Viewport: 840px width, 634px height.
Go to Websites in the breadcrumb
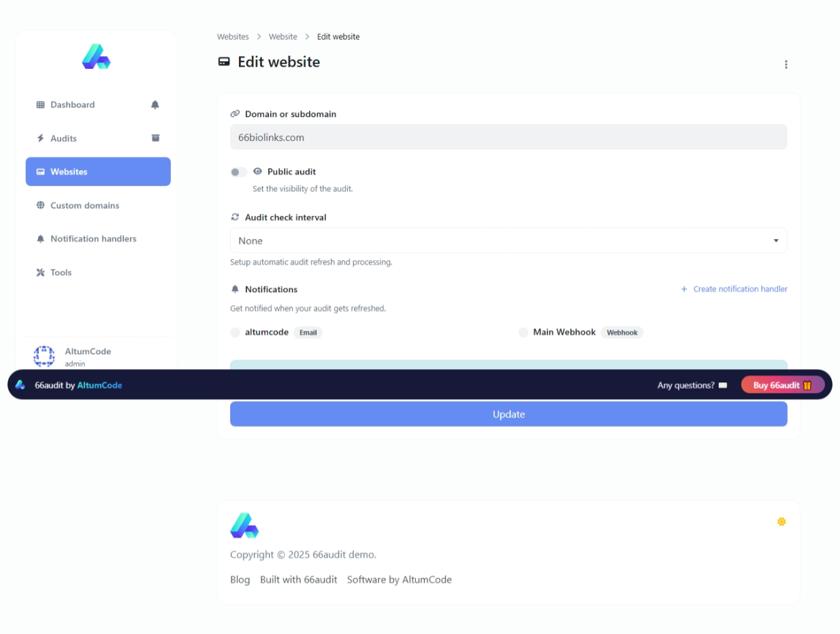click(x=233, y=37)
